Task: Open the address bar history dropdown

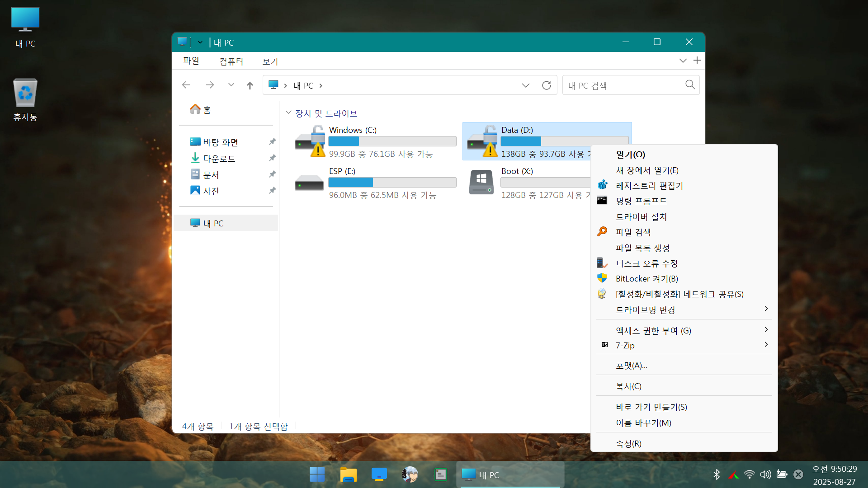Action: pyautogui.click(x=525, y=85)
